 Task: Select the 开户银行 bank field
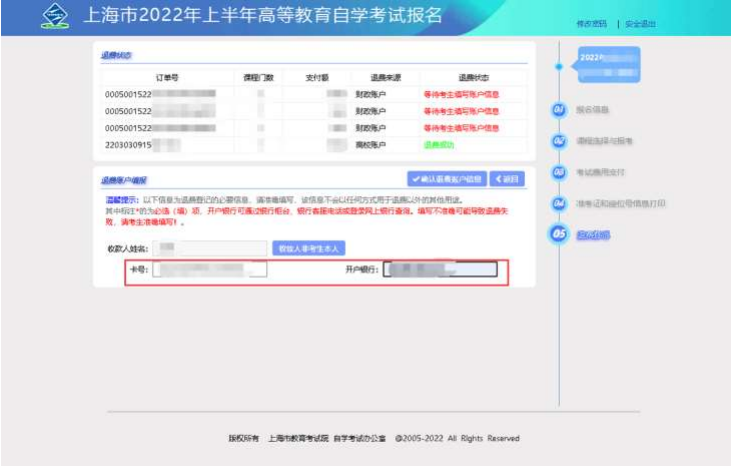(440, 269)
